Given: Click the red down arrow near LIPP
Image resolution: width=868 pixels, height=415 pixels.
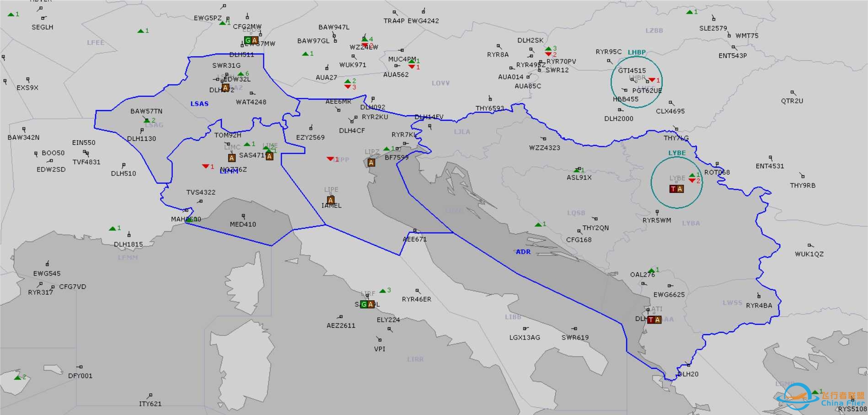Looking at the screenshot, I should coord(330,159).
